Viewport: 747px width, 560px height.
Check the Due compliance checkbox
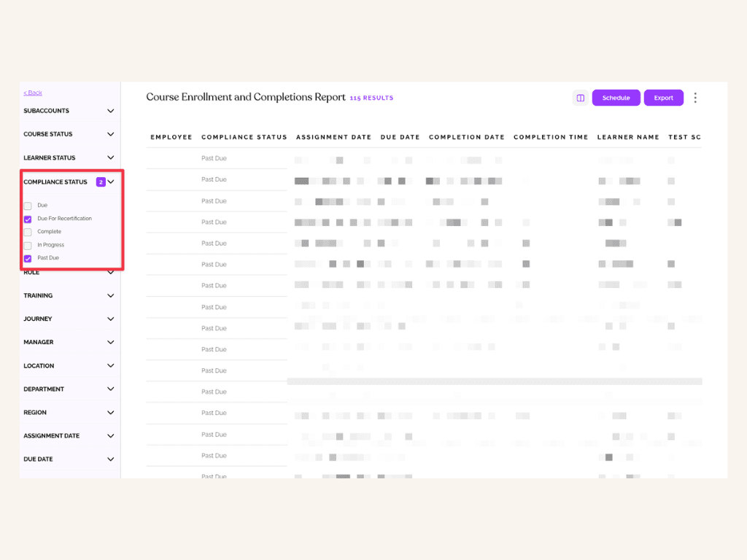pyautogui.click(x=28, y=206)
